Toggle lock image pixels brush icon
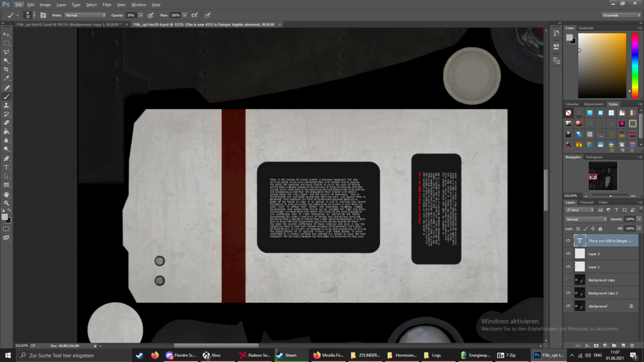This screenshot has width=644, height=362. [585, 229]
